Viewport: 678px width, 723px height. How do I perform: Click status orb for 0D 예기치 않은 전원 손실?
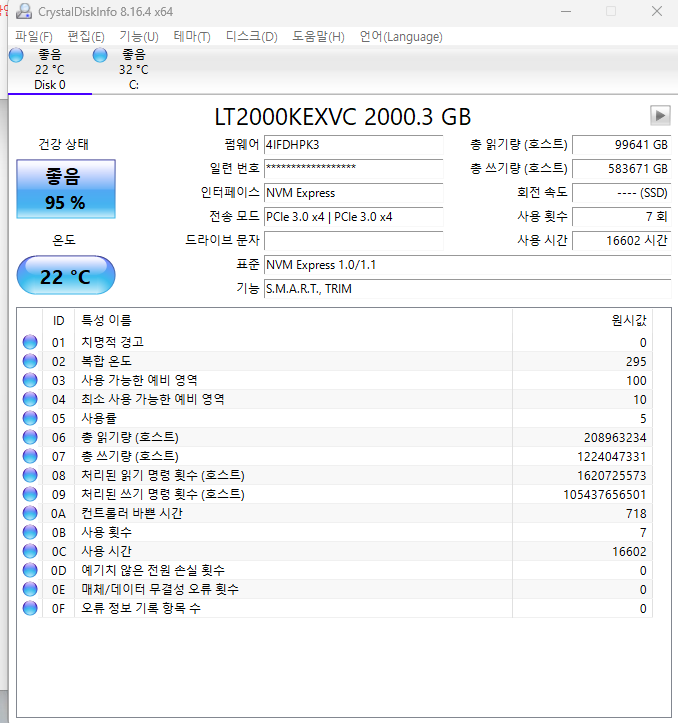coord(30,570)
